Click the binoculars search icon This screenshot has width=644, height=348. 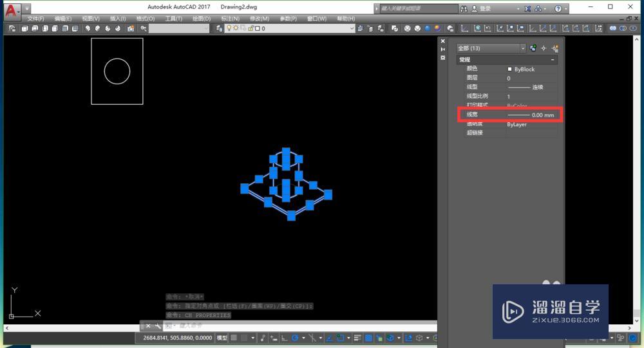(x=464, y=8)
